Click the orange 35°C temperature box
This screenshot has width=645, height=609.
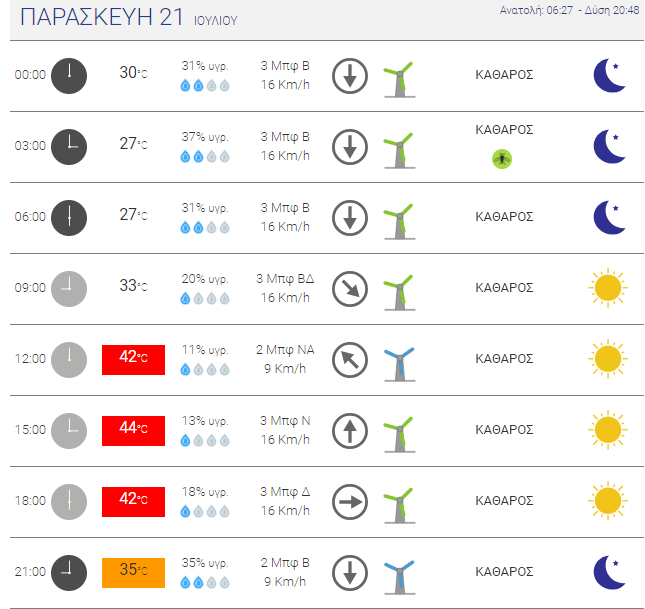coord(133,573)
